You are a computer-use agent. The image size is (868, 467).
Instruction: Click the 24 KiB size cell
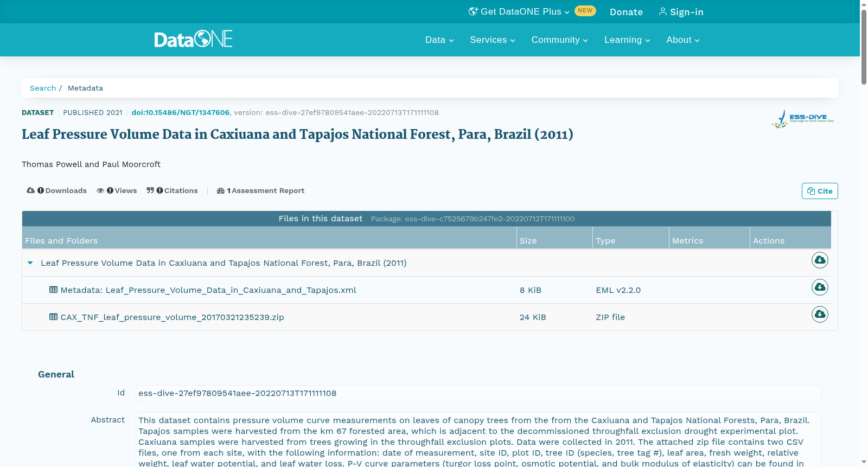(533, 317)
